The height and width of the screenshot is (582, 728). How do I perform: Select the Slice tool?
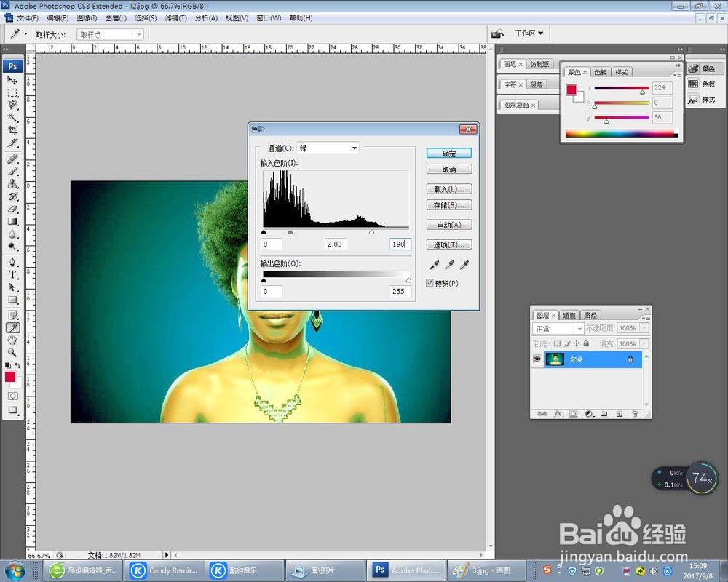tap(12, 143)
